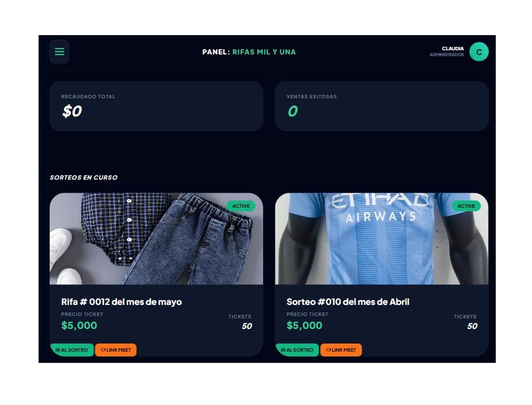Click the blue Etihad jersey image

click(x=382, y=239)
